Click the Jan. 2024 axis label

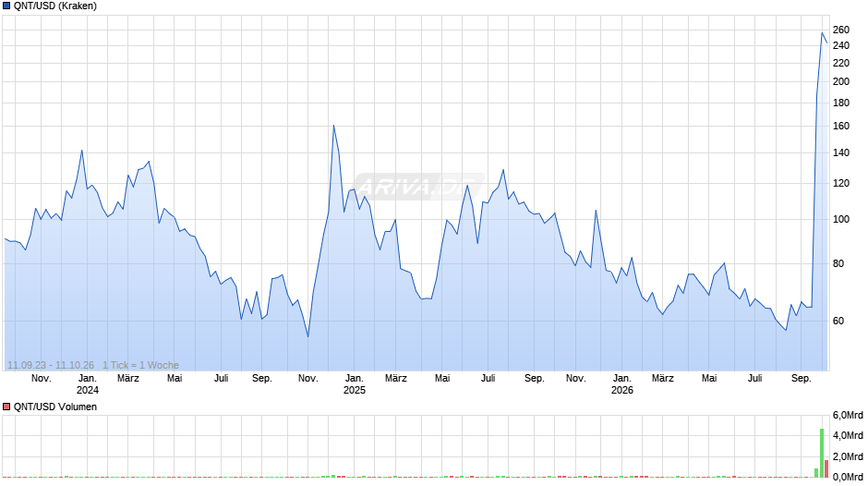pyautogui.click(x=88, y=384)
